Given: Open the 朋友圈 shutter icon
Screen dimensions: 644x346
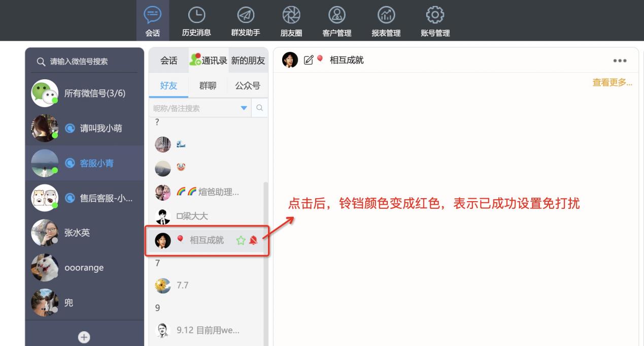Looking at the screenshot, I should (x=291, y=14).
